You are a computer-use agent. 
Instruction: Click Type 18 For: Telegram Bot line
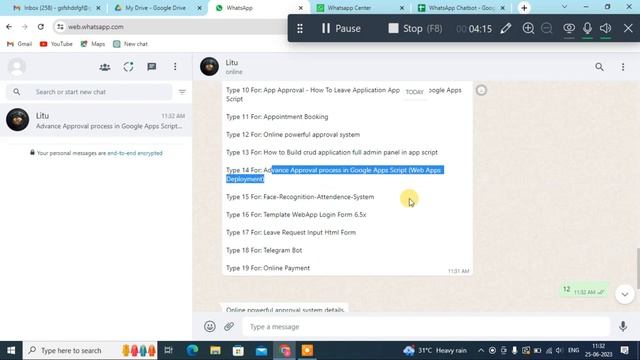click(264, 250)
